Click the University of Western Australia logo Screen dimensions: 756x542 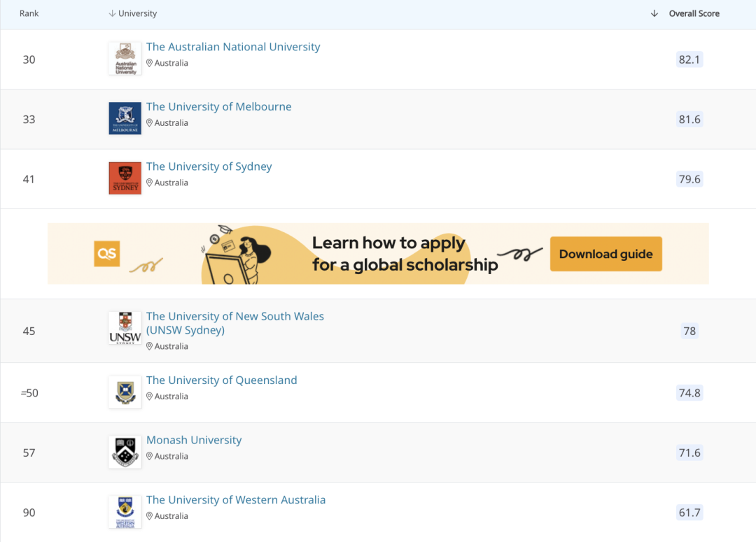125,512
